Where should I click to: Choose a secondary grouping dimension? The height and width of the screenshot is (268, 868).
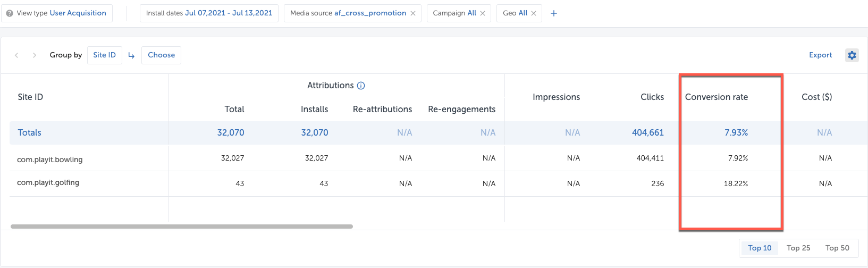[161, 55]
